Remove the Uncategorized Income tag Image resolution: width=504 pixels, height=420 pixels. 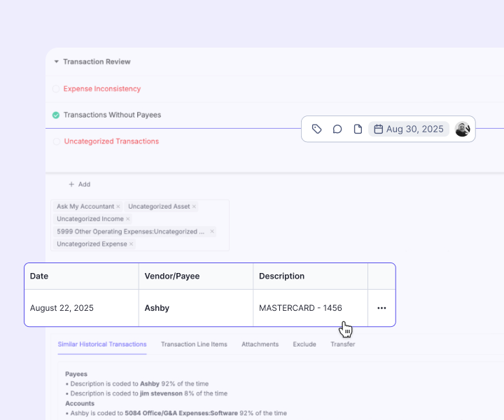pos(128,219)
